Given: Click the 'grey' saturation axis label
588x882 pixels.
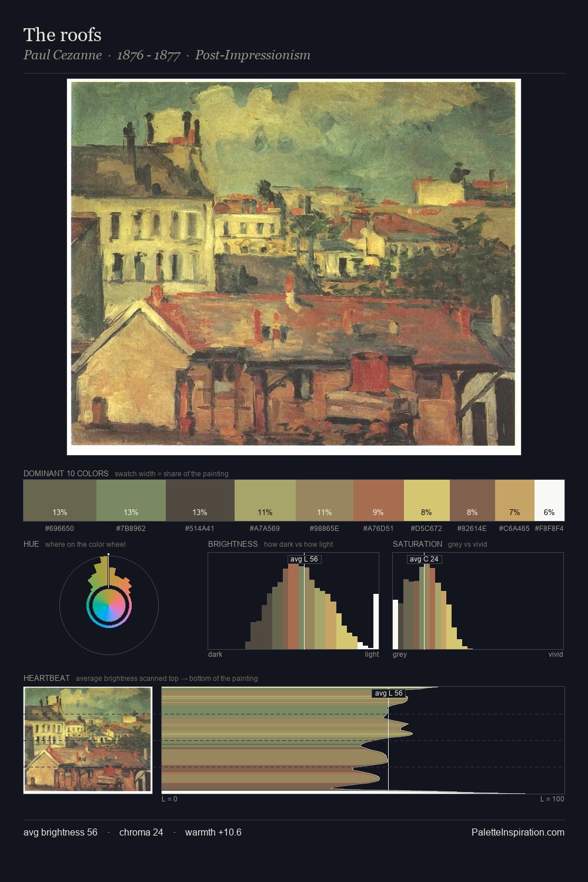Looking at the screenshot, I should 400,654.
